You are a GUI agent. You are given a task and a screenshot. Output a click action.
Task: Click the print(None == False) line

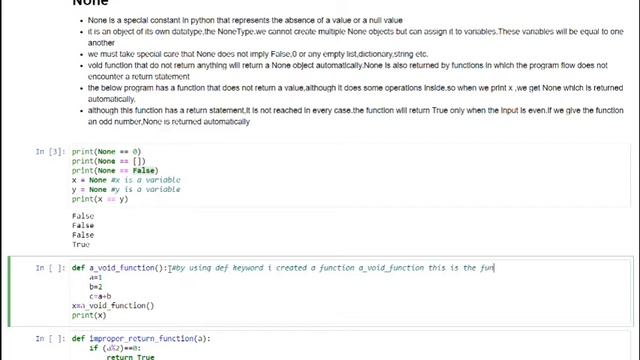[115, 171]
